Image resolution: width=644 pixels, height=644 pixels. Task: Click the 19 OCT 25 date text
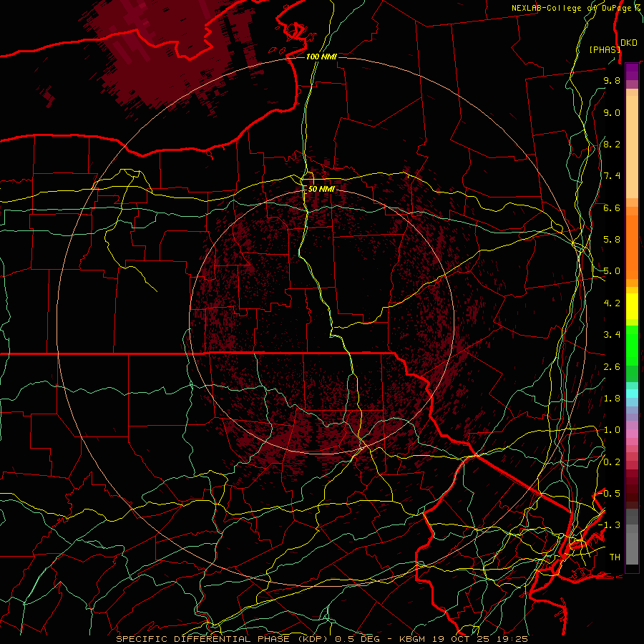tap(460, 639)
